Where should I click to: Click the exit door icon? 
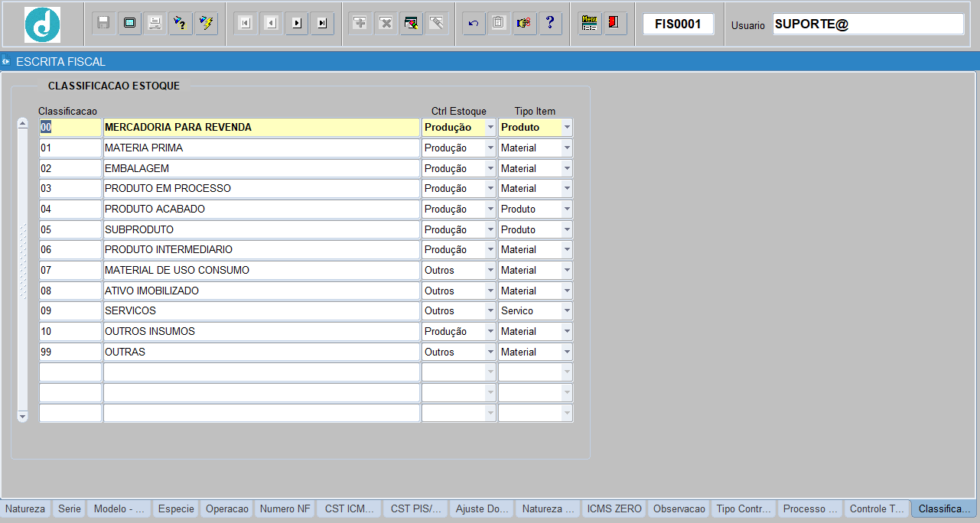click(x=614, y=23)
